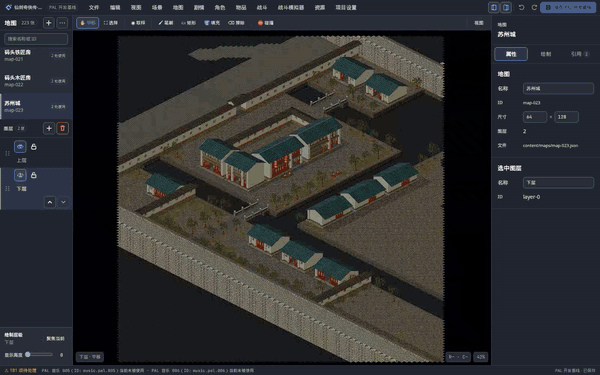This screenshot has height=375, width=600.
Task: Click lock icon on 下层 layer
Action: [x=34, y=175]
